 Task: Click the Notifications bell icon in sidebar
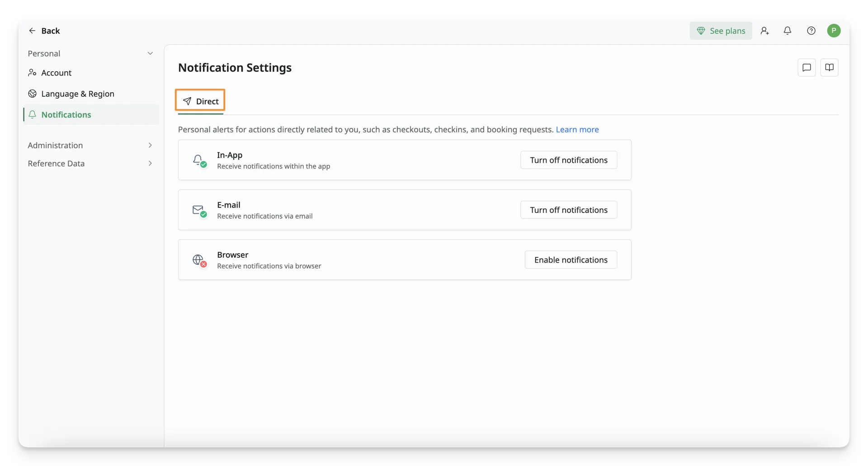(32, 114)
